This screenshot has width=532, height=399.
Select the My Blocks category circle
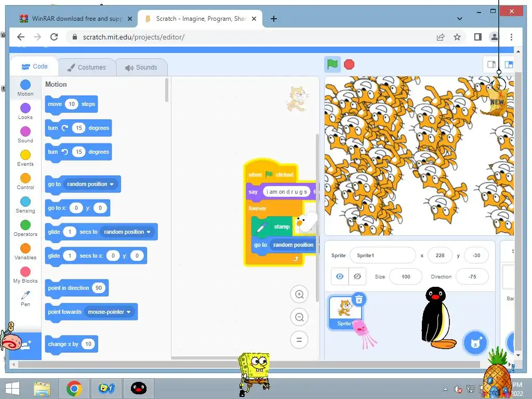pos(25,272)
